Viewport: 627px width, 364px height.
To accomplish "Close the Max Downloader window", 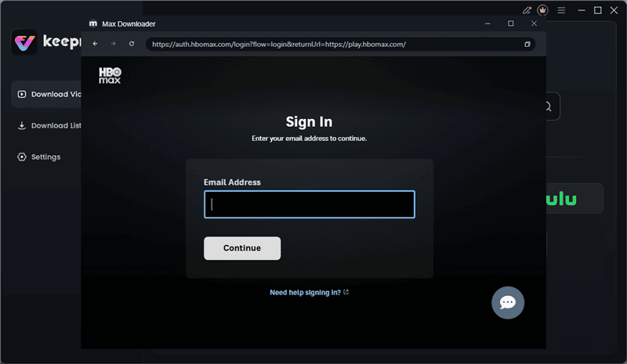I will [x=534, y=23].
